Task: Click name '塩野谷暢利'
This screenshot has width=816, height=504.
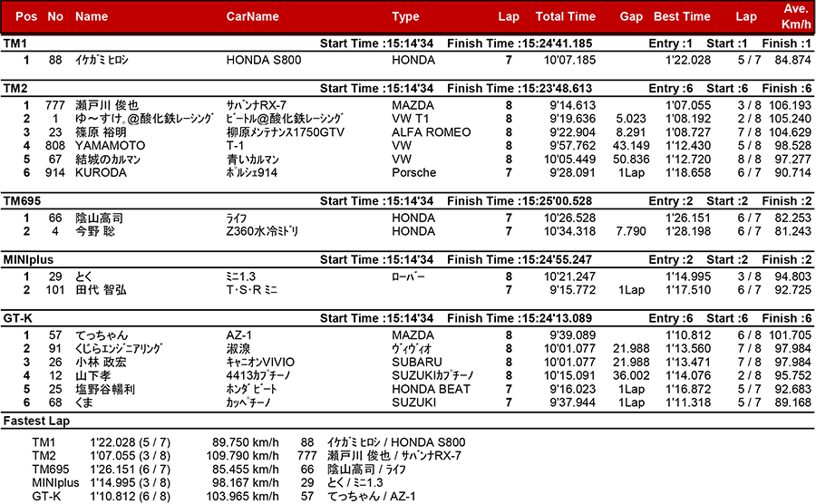Action: [x=104, y=390]
